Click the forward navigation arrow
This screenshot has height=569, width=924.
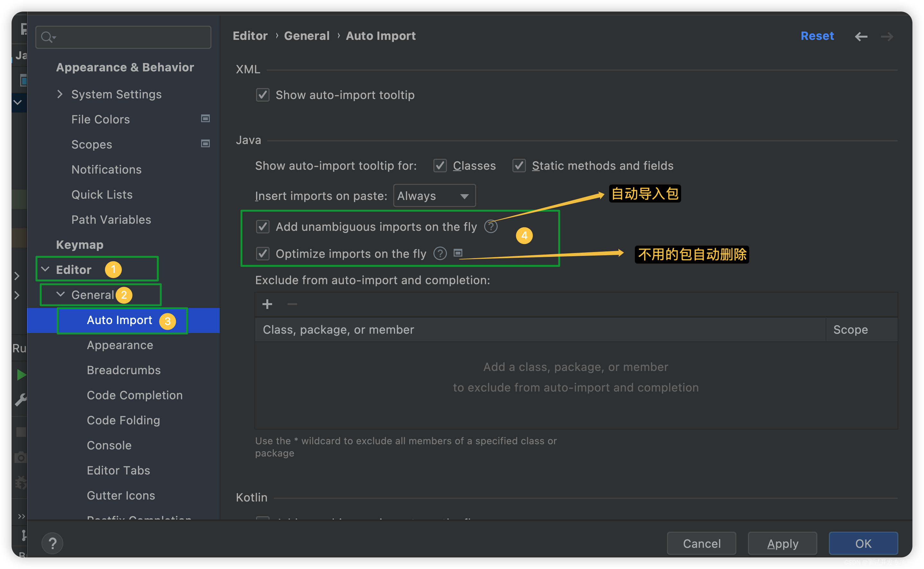pyautogui.click(x=887, y=37)
